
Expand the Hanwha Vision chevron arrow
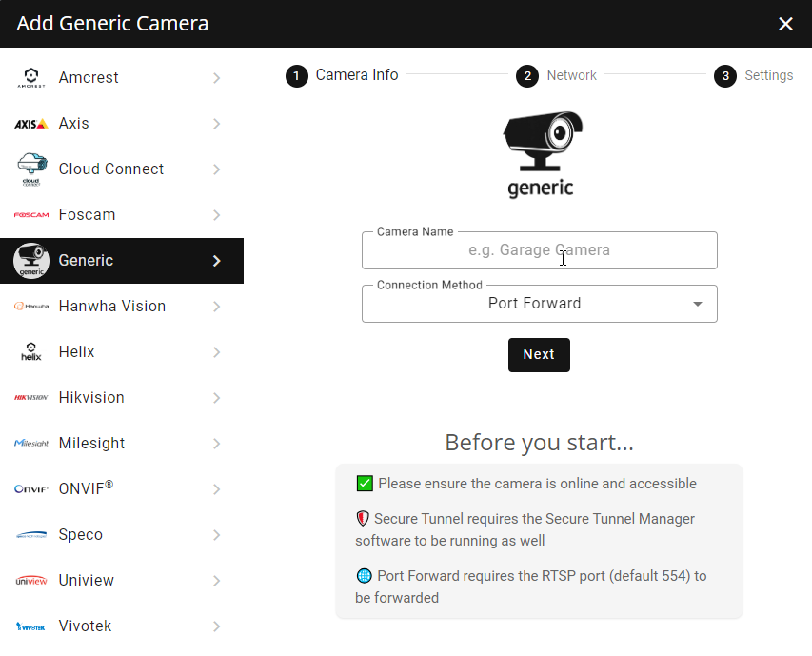pyautogui.click(x=217, y=307)
